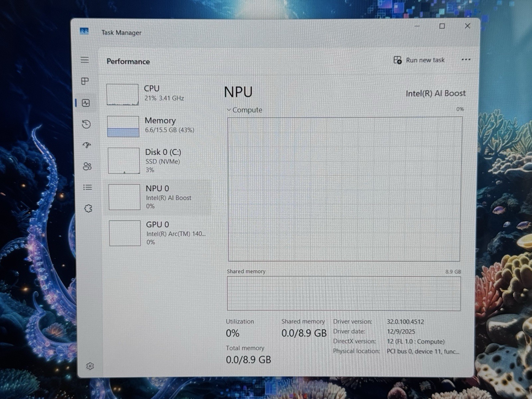Click driver date 12/9/2025
Screen dimensions: 532x399
401,332
